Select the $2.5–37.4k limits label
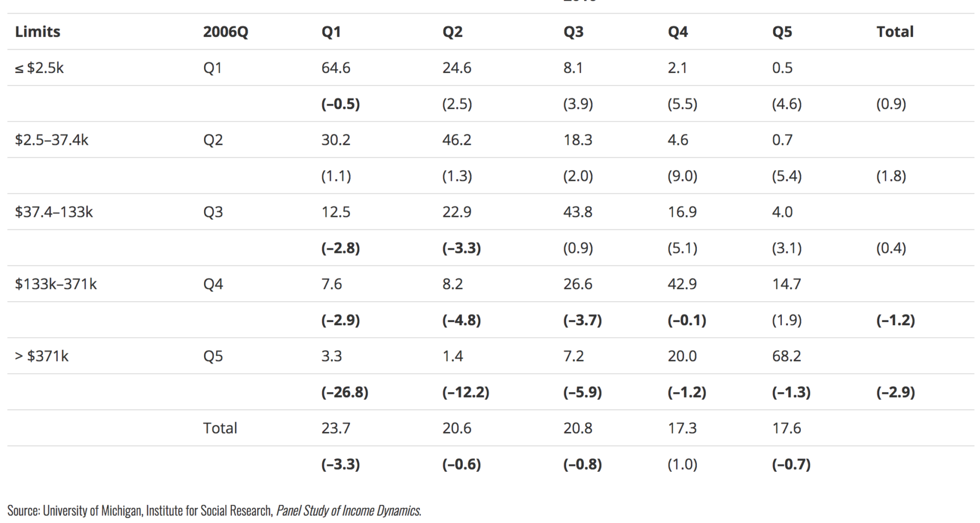Screen dimensions: 980x523 pos(52,140)
